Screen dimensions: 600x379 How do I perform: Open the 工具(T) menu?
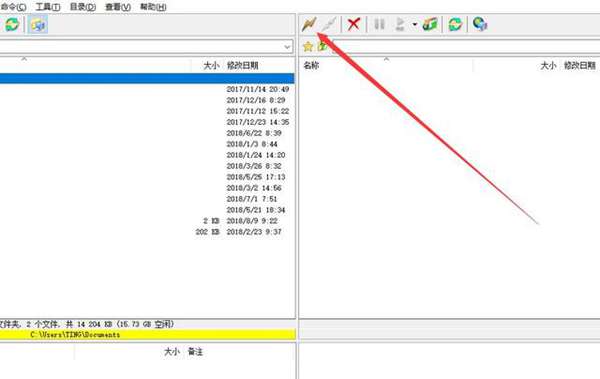48,7
